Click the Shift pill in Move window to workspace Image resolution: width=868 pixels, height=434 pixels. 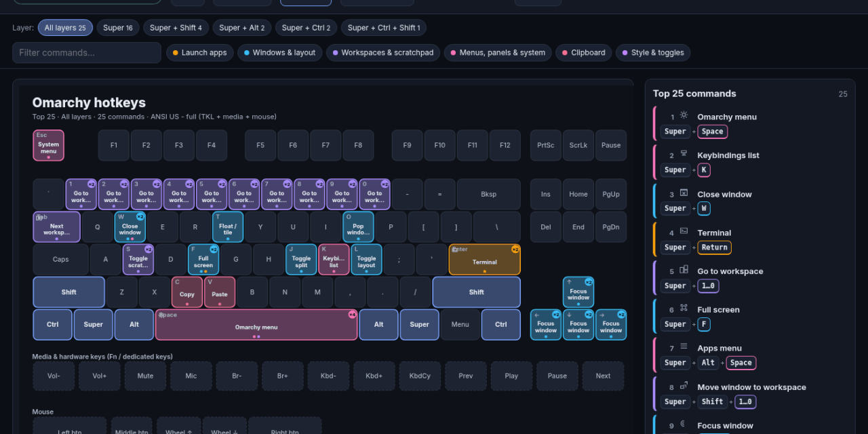pyautogui.click(x=713, y=402)
